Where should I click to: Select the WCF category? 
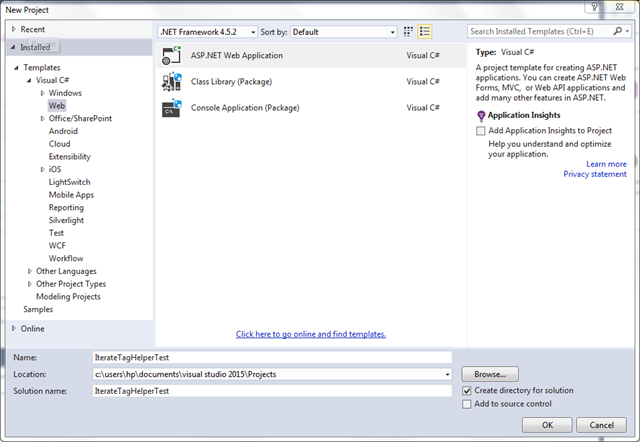pos(57,246)
